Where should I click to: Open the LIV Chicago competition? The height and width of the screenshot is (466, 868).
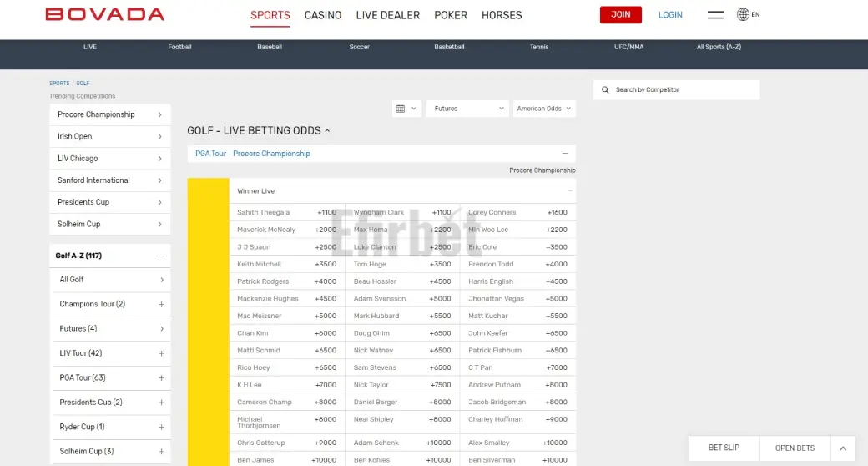click(x=109, y=159)
